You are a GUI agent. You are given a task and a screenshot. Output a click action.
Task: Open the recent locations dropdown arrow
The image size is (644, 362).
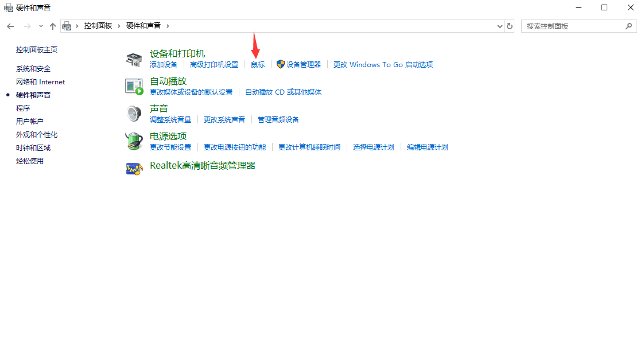tap(41, 26)
